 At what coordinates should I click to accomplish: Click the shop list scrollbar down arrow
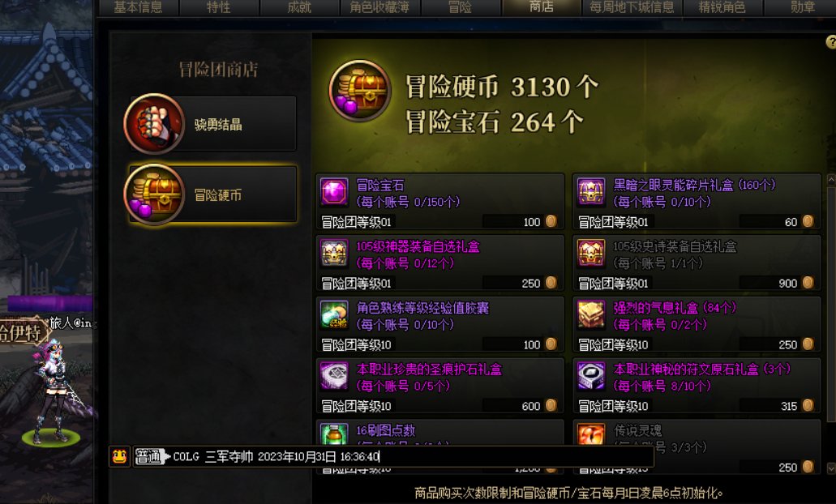point(830,468)
